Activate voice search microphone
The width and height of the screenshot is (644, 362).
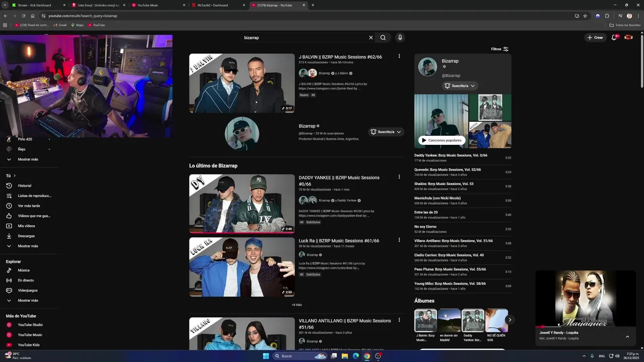point(400,38)
